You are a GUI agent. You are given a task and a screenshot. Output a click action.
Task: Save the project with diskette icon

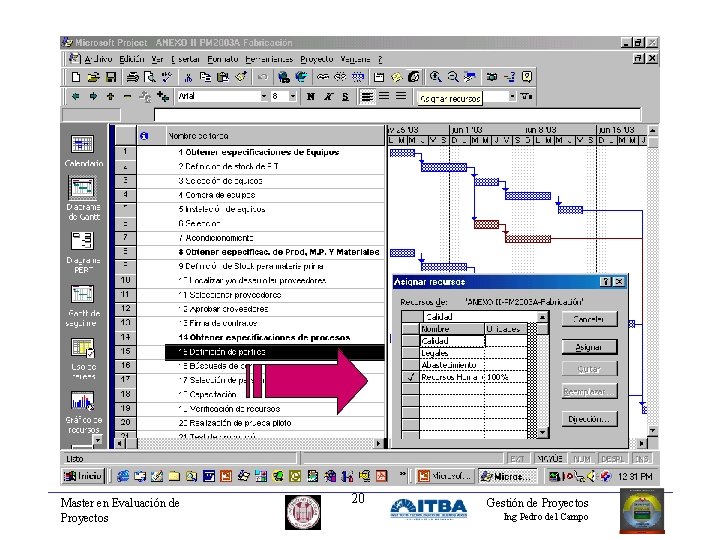tap(111, 77)
